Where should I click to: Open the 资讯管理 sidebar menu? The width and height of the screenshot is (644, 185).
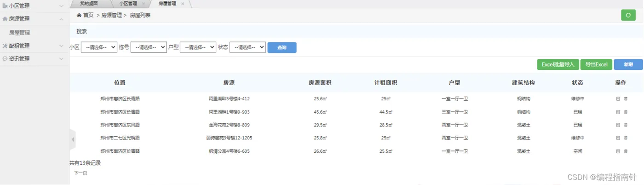(19, 59)
